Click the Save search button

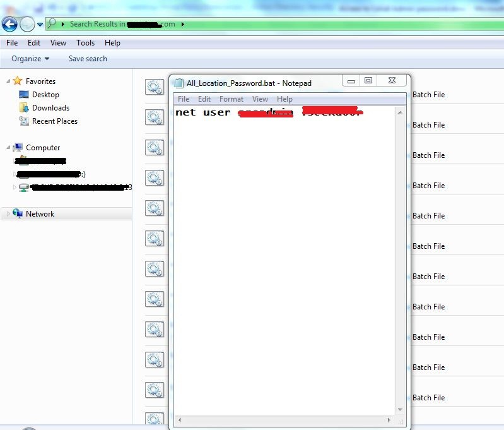coord(88,59)
